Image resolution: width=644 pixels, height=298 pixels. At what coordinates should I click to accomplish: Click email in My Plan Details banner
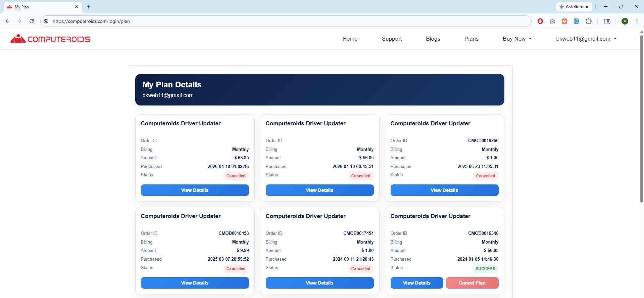168,95
